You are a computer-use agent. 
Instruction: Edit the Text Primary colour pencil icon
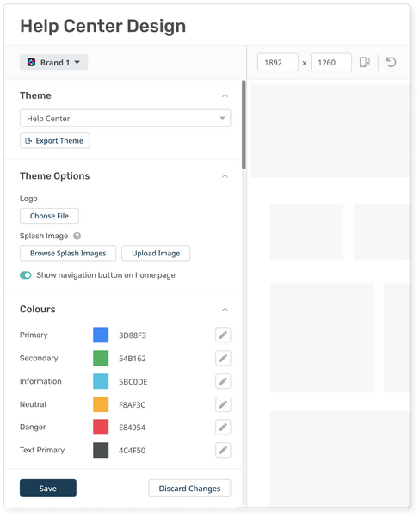pyautogui.click(x=223, y=450)
